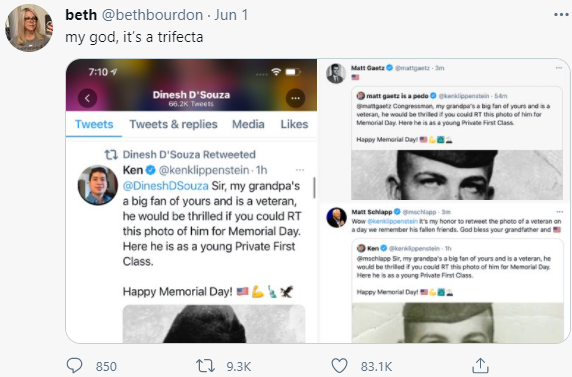Open the Jun 1 tweet timestamp

pos(231,15)
